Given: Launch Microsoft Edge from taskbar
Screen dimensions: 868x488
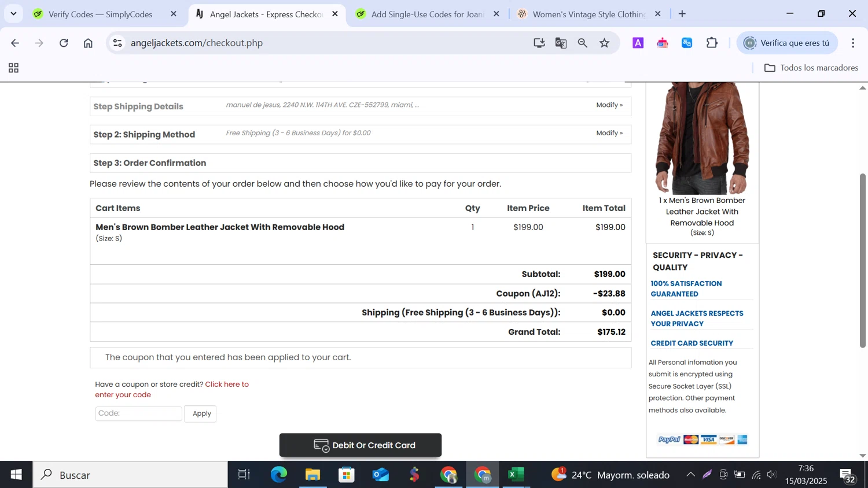Looking at the screenshot, I should pyautogui.click(x=278, y=475).
